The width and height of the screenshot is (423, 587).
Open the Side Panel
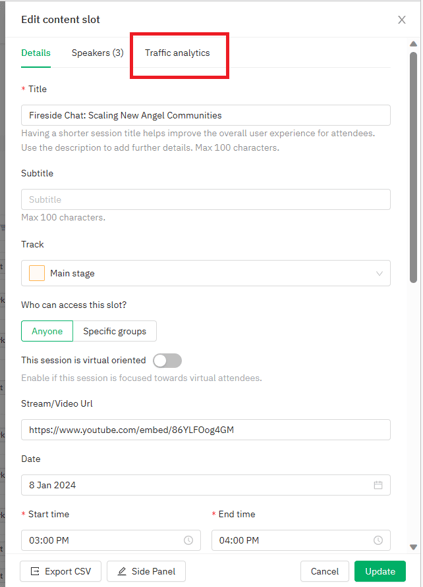146,571
